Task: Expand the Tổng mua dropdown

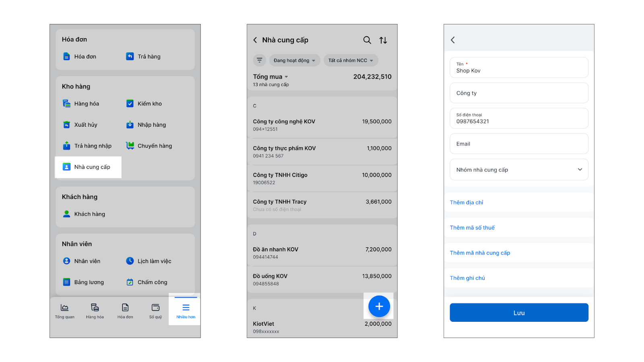Action: (270, 77)
